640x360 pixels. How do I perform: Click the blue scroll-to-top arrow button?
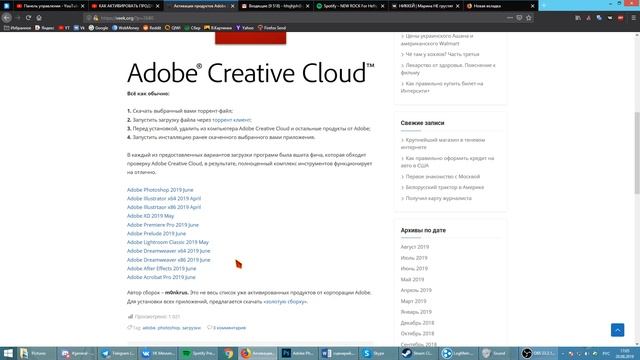(618, 330)
